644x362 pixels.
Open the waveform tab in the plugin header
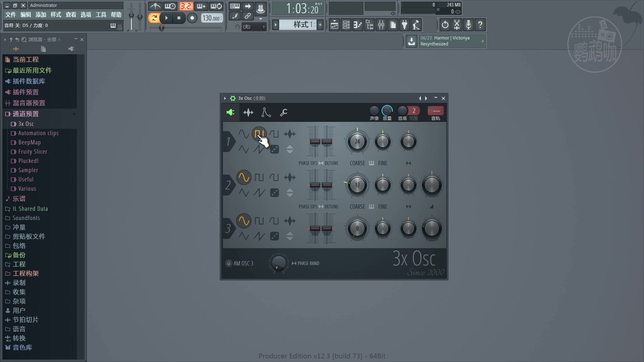pos(248,112)
